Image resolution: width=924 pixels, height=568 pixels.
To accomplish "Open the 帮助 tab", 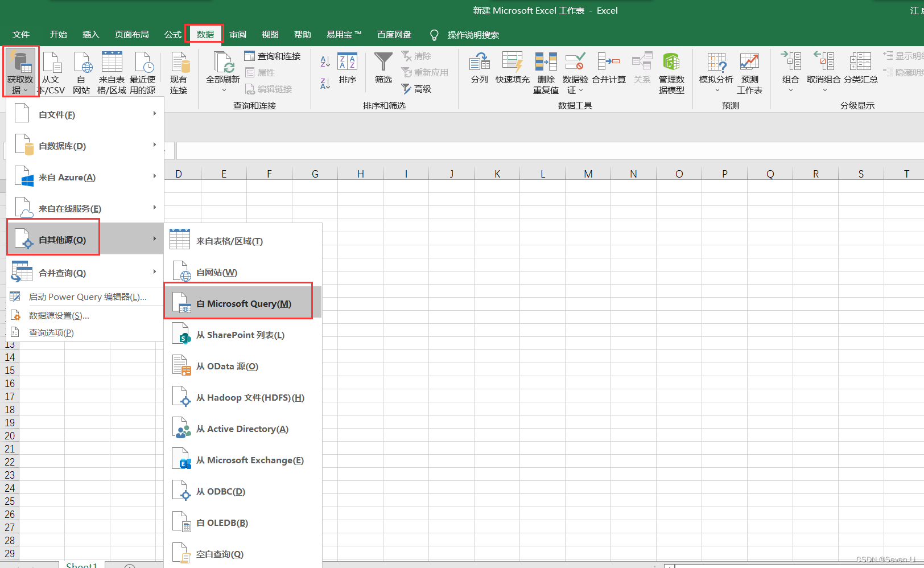I will click(x=302, y=35).
